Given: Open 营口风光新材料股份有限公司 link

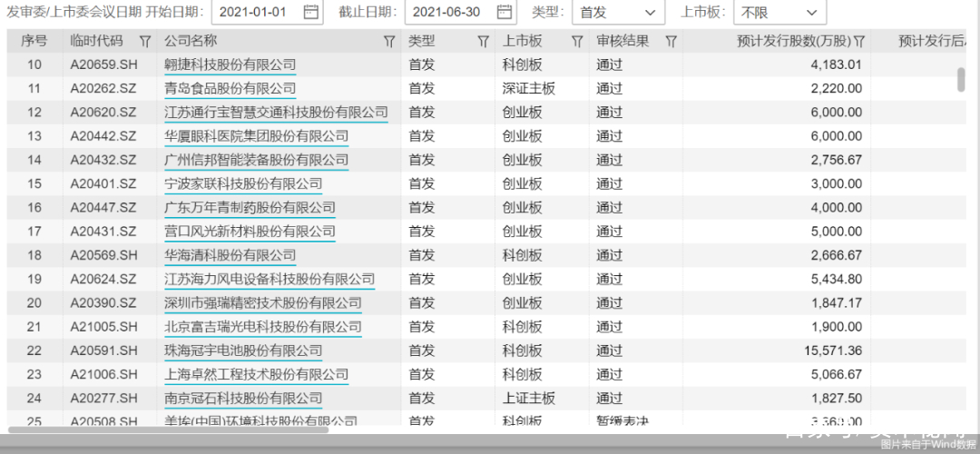Looking at the screenshot, I should 250,232.
